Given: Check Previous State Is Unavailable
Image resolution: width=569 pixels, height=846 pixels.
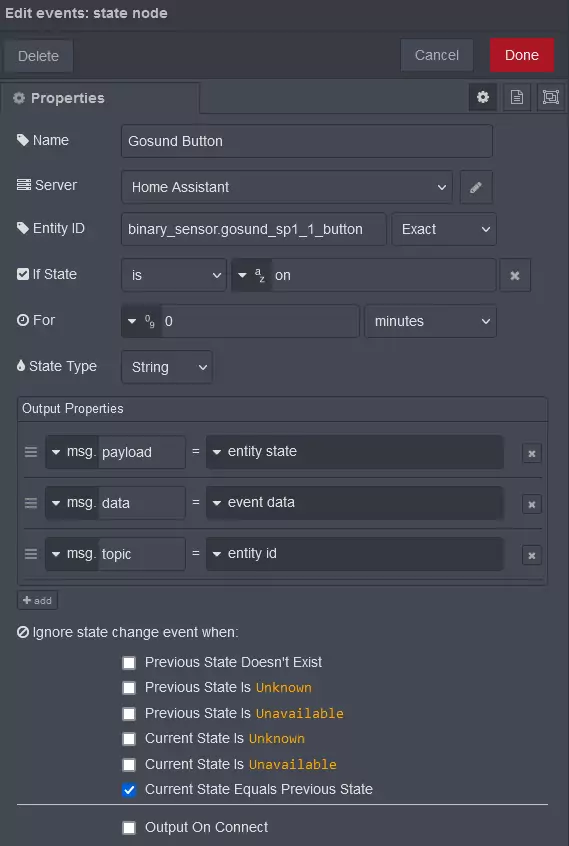Looking at the screenshot, I should 129,714.
